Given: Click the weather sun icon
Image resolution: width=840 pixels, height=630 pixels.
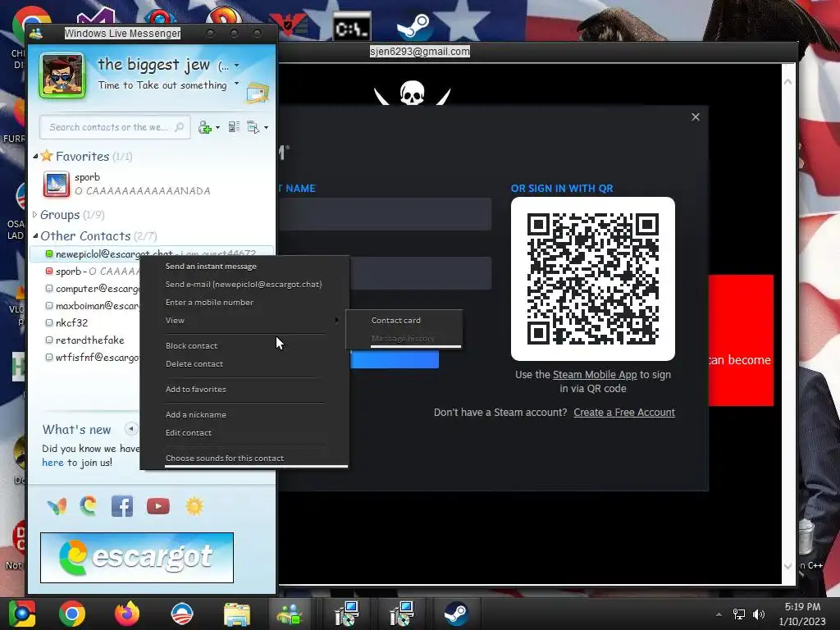Looking at the screenshot, I should click(194, 506).
